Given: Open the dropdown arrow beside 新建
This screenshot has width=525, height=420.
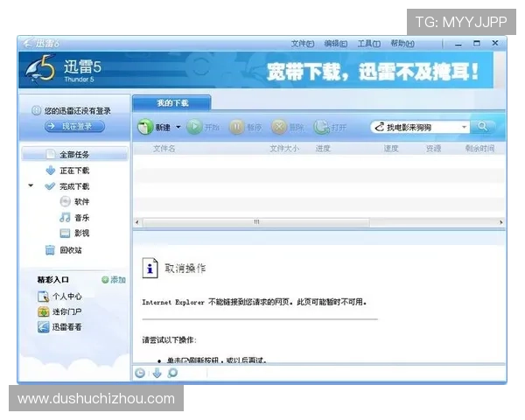Looking at the screenshot, I should [178, 127].
